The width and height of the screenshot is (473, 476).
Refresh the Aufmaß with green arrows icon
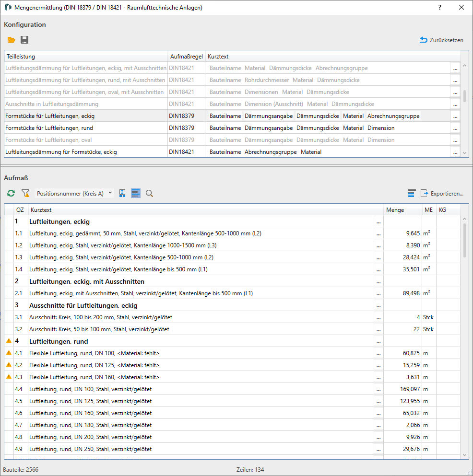click(11, 193)
